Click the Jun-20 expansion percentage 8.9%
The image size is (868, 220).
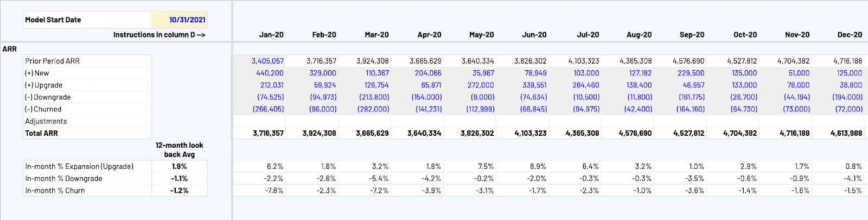[x=538, y=167]
